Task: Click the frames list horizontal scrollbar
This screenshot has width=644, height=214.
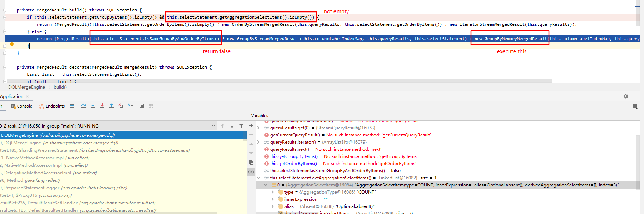Action: coord(109,213)
